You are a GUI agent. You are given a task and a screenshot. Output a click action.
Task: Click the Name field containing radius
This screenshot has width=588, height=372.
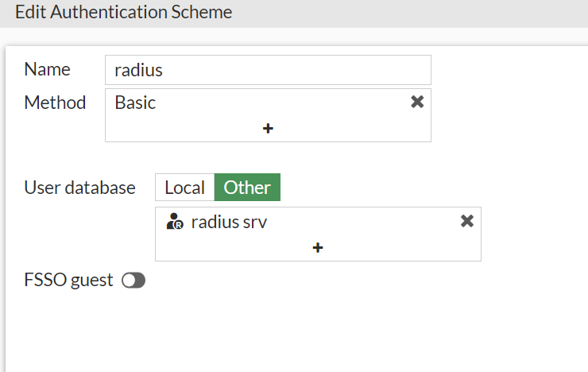click(x=268, y=70)
